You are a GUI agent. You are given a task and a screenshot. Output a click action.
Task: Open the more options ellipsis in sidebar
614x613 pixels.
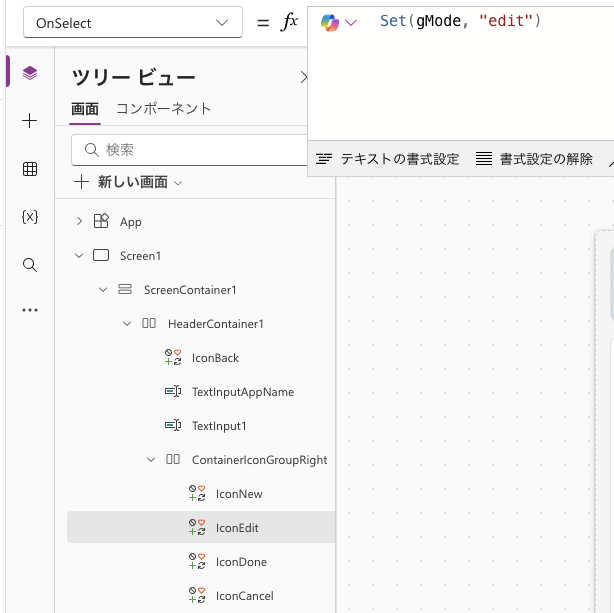click(30, 310)
